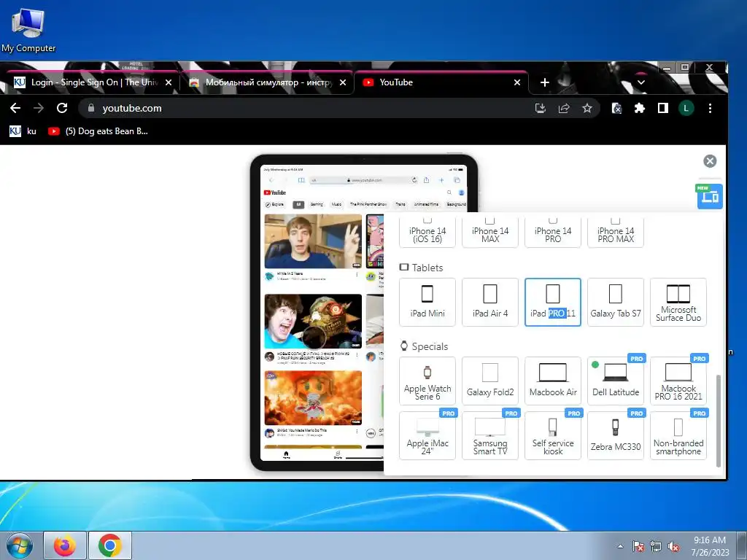The width and height of the screenshot is (747, 560).
Task: Open Chrome extensions puzzle icon
Action: tap(639, 108)
